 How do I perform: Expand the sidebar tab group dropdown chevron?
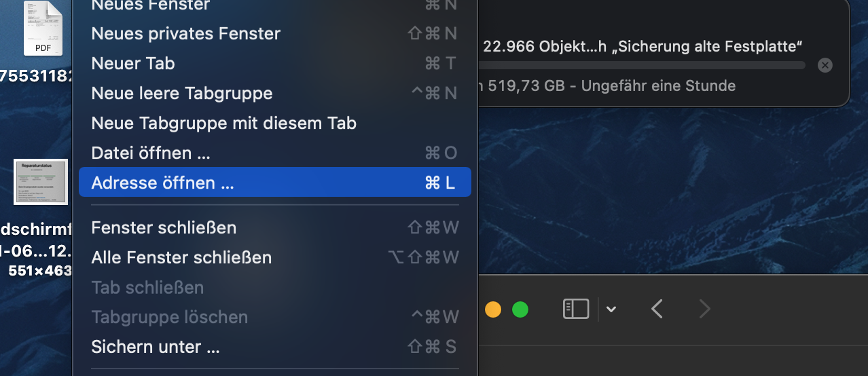pyautogui.click(x=611, y=309)
